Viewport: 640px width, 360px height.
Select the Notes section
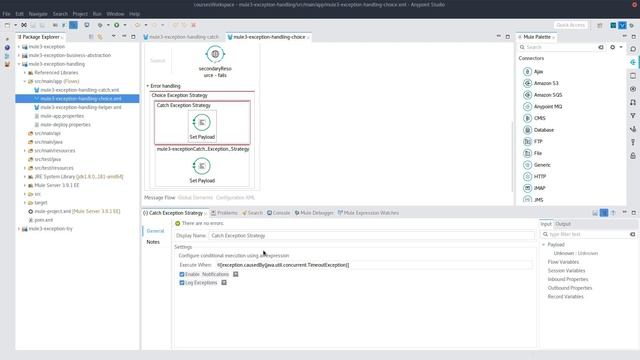pyautogui.click(x=153, y=242)
